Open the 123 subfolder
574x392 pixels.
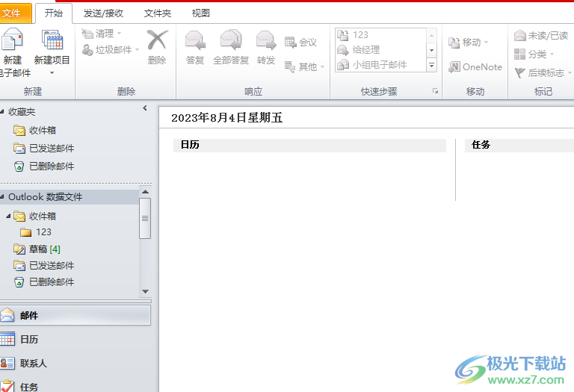[36, 232]
